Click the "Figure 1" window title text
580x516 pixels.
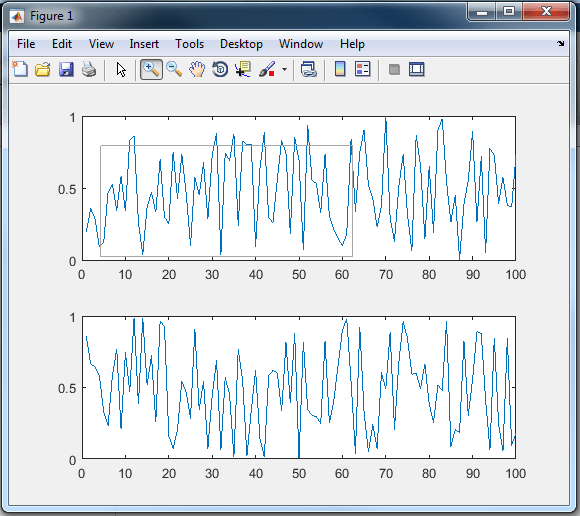(x=51, y=16)
